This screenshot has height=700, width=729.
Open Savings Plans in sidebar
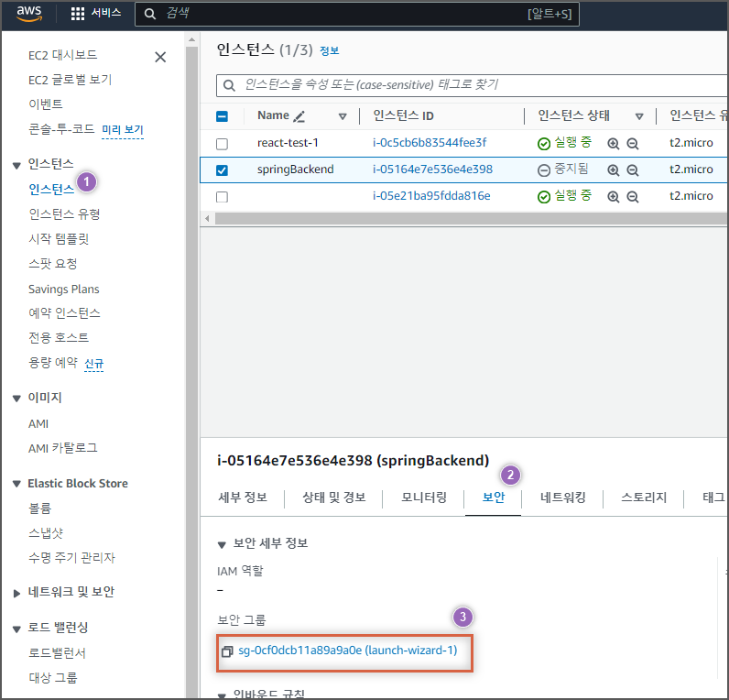point(64,290)
